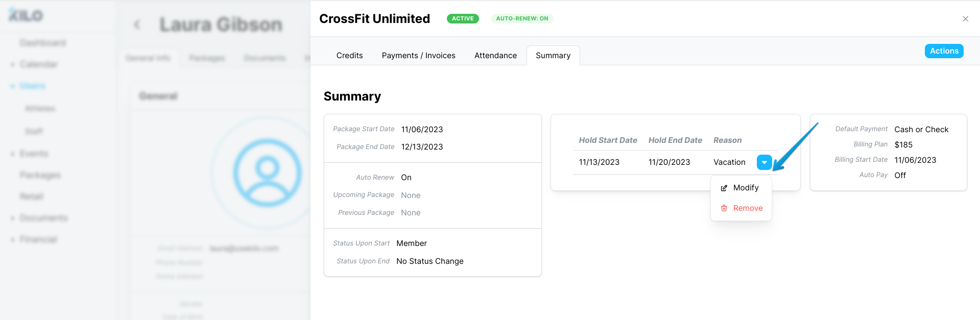Click the Hold Start Date 11/13/2023
980x320 pixels.
click(599, 162)
